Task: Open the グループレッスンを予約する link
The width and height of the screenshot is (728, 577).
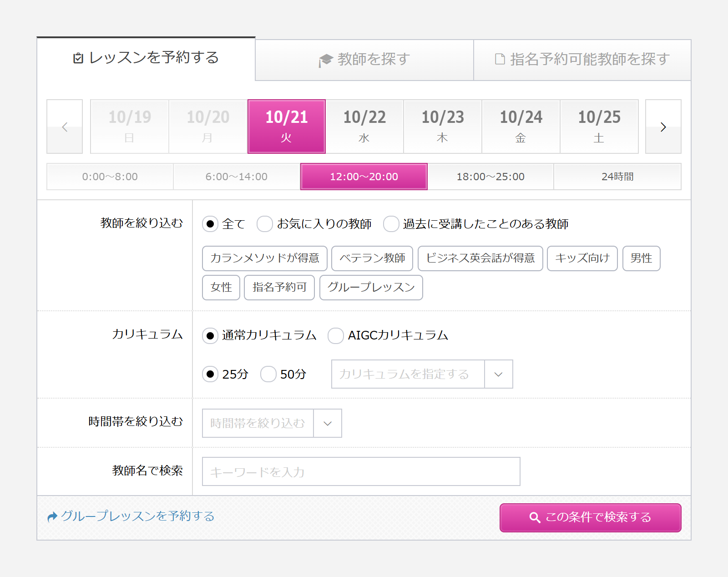Action: [x=137, y=516]
